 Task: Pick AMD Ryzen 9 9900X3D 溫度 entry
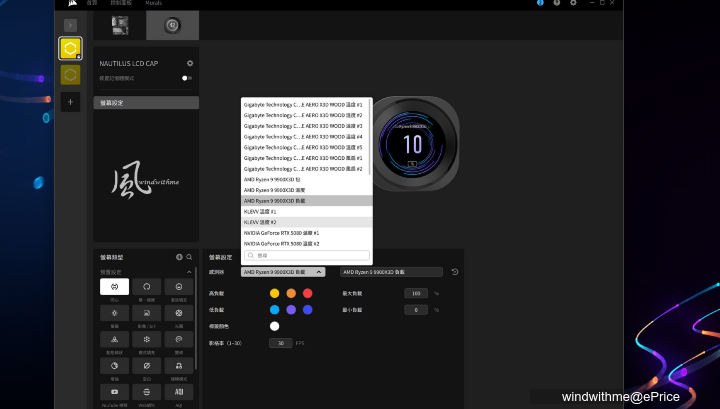tap(306, 190)
